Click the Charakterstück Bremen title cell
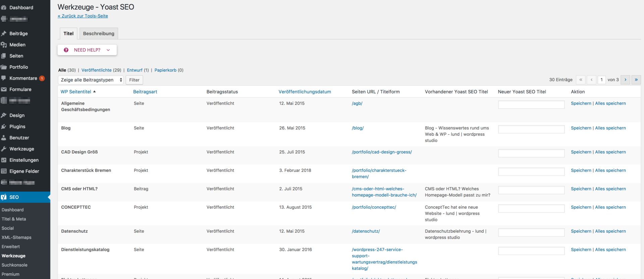644x279 pixels. tap(86, 170)
